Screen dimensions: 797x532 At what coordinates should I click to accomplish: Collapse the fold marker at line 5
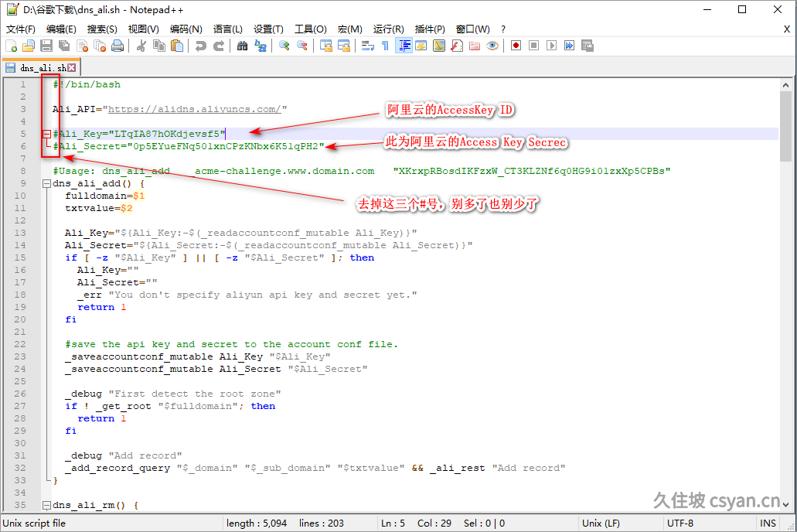point(46,135)
